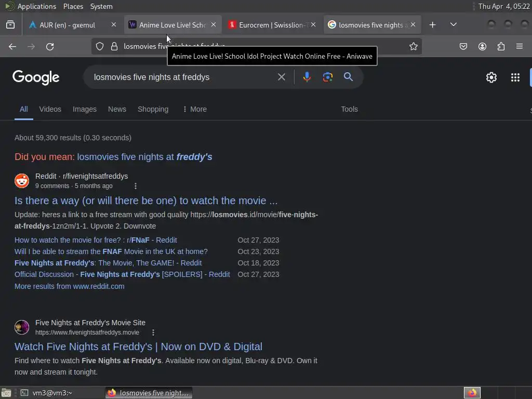Viewport: 532px width, 399px height.
Task: Start voice search with microphone
Action: point(307,77)
